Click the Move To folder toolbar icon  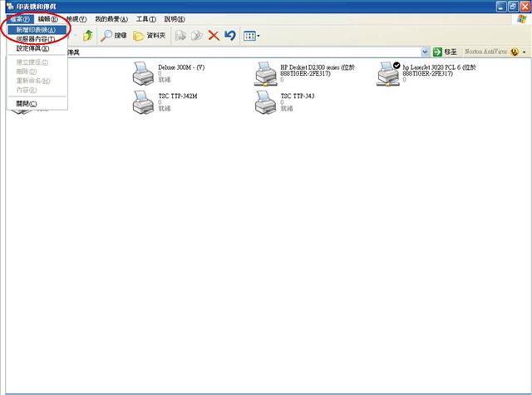pyautogui.click(x=180, y=35)
